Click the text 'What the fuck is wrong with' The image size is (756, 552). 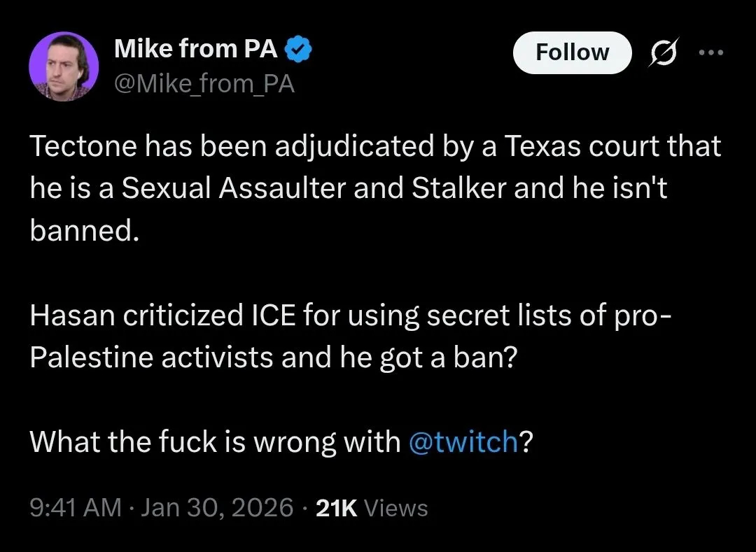[215, 441]
